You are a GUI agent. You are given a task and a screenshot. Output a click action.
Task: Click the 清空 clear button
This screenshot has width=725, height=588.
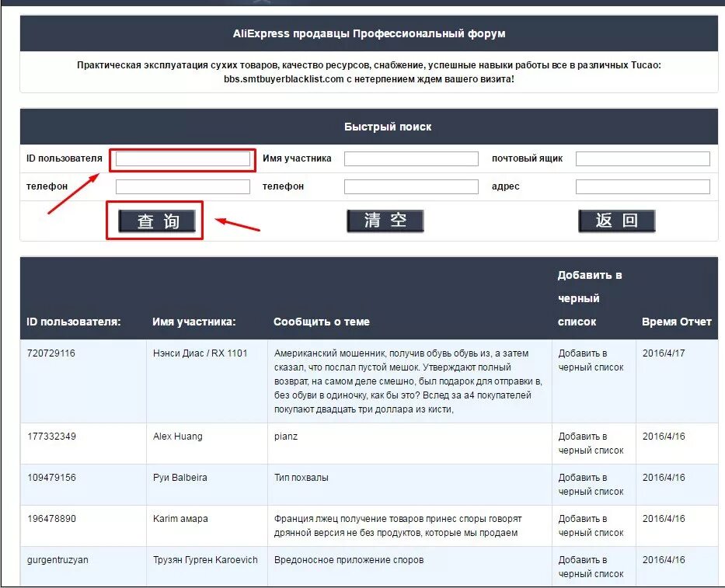click(x=385, y=221)
